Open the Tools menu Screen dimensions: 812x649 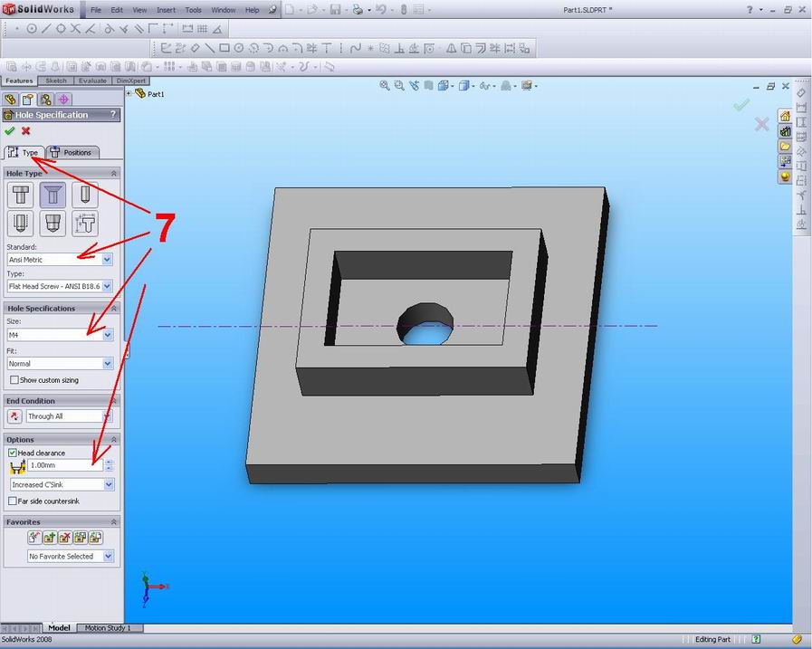coord(193,10)
